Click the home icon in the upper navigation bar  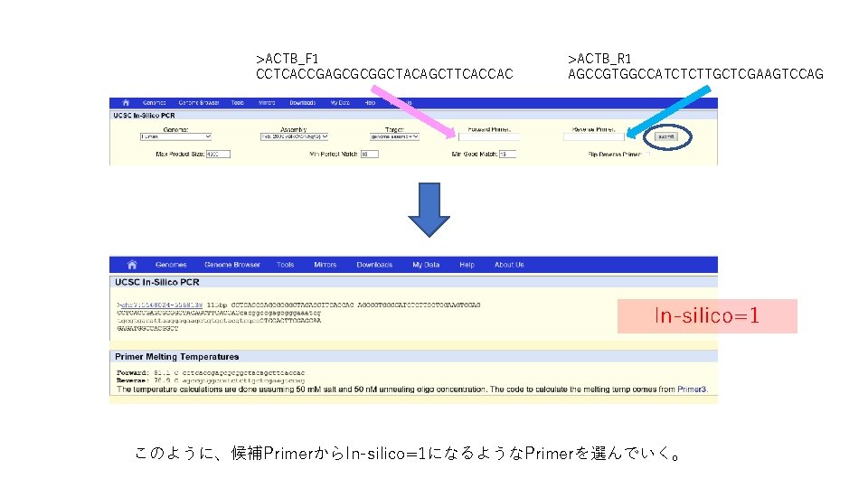coord(126,102)
